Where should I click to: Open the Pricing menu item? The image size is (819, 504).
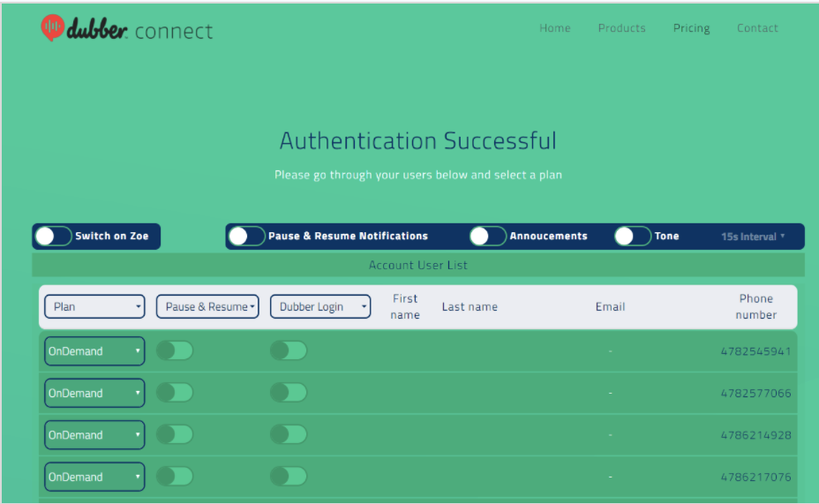(691, 28)
